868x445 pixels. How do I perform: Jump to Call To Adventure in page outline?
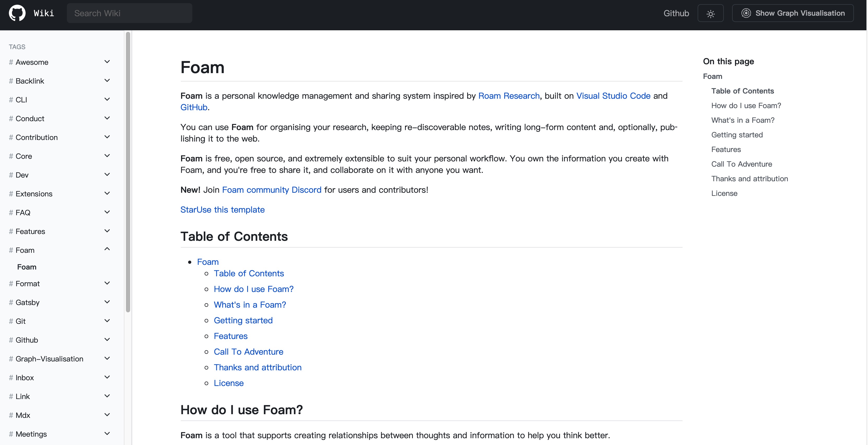[741, 164]
